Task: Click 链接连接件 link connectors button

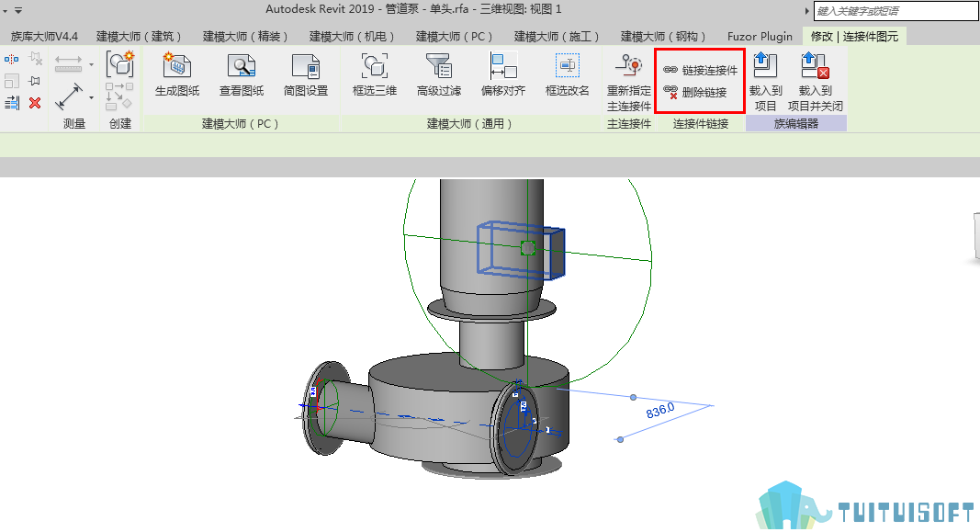Action: [x=700, y=70]
